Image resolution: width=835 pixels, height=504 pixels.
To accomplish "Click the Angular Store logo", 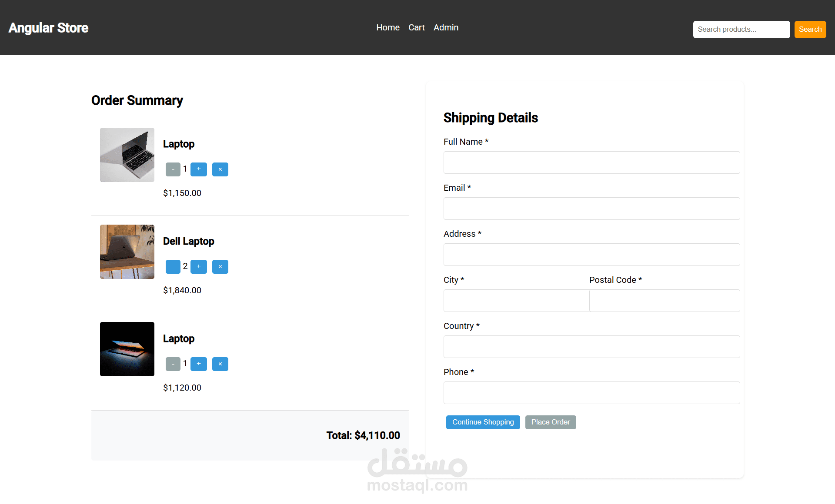I will pos(48,28).
